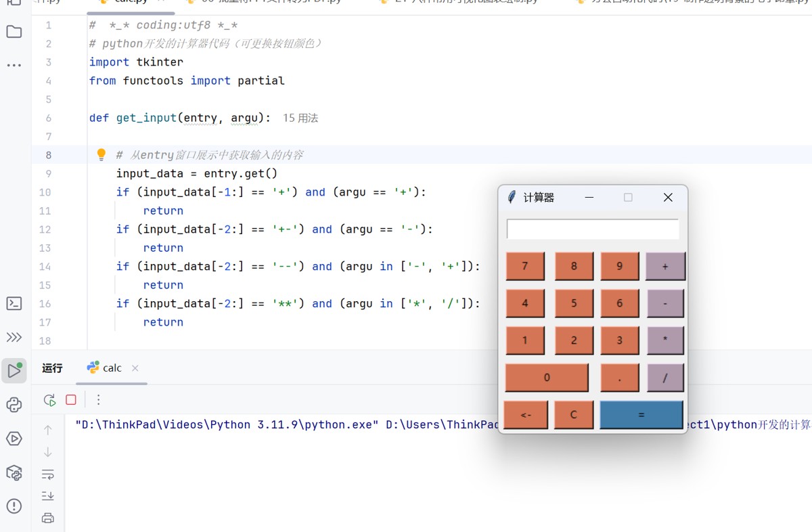Open the Project folder tool window
The width and height of the screenshot is (812, 532).
pos(14,32)
